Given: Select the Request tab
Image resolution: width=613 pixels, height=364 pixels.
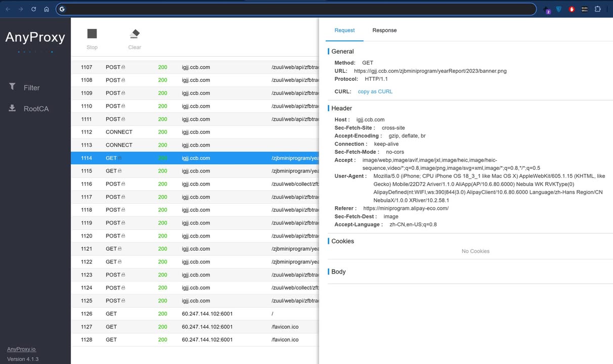Looking at the screenshot, I should pyautogui.click(x=344, y=30).
